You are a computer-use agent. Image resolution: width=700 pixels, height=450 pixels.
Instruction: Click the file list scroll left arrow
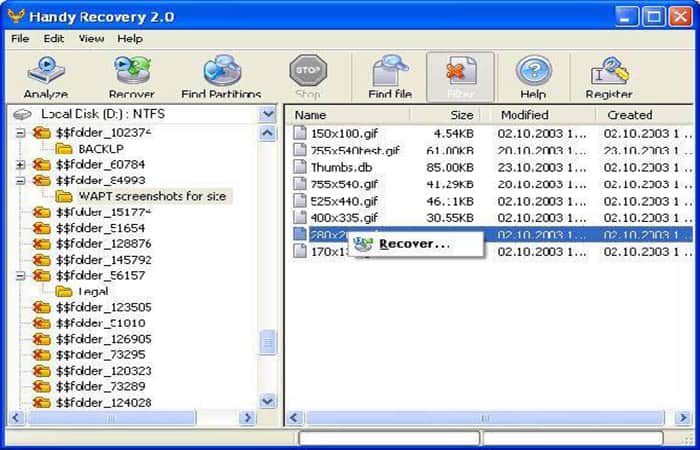tap(294, 418)
